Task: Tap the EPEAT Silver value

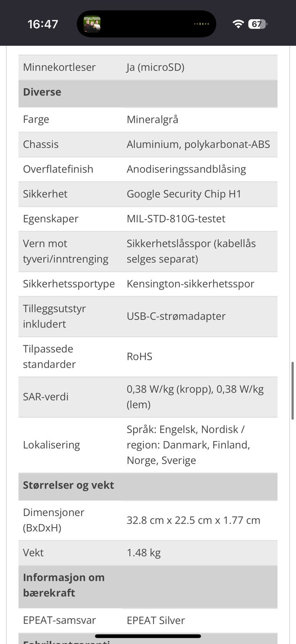Action: (x=156, y=620)
